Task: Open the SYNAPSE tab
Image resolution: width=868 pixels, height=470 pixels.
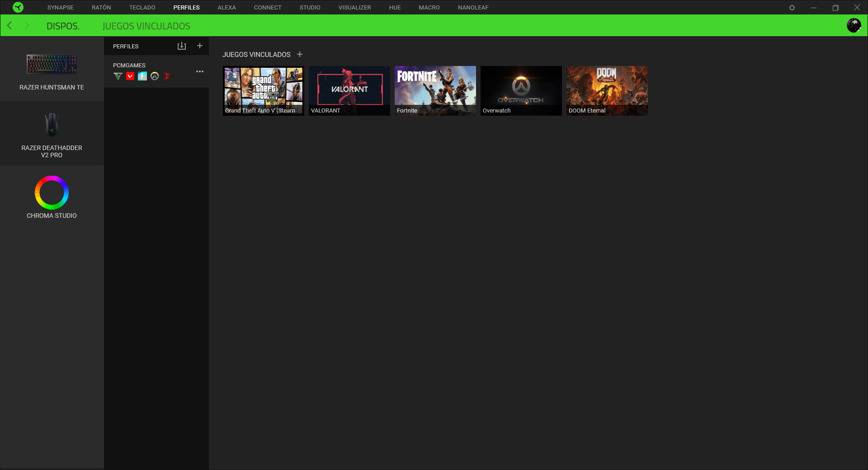Action: tap(61, 8)
